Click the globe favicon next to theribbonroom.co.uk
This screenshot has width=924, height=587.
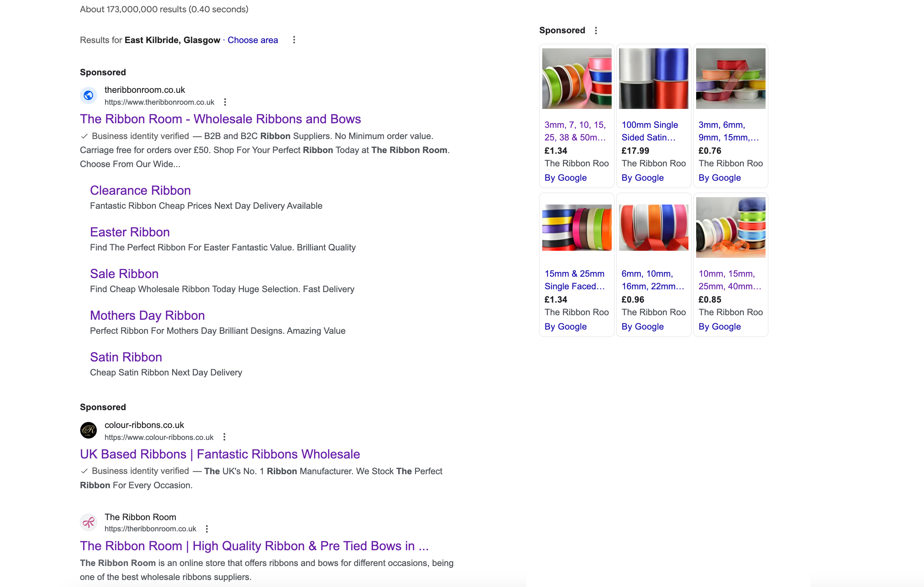click(88, 96)
